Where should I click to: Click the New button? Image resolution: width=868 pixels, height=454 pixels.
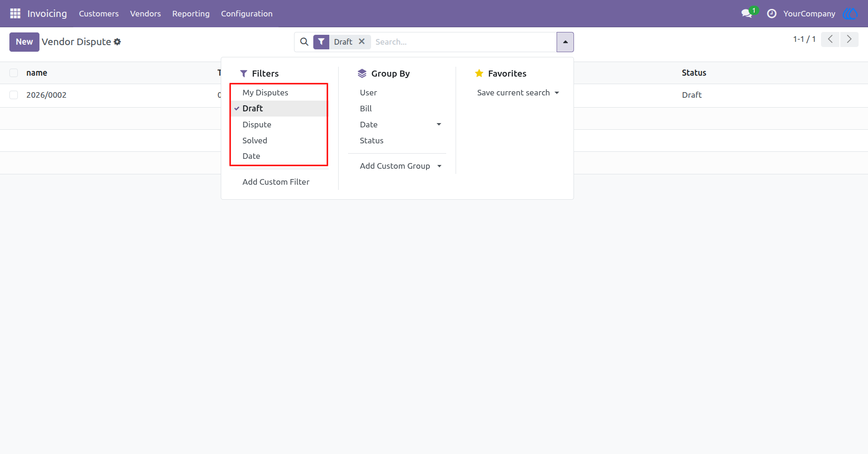click(24, 42)
